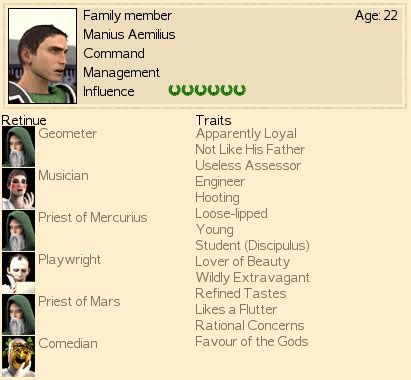
Task: Select the Favour of the Gods trait
Action: point(252,341)
